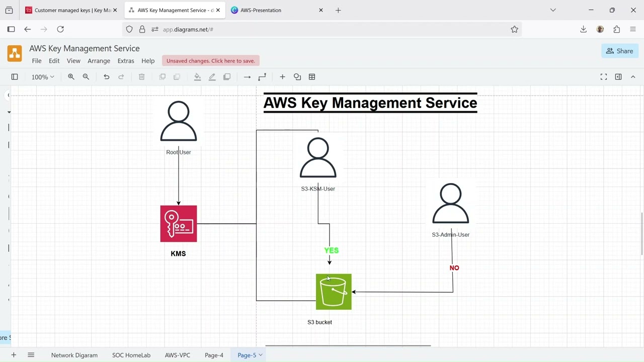Select the green S3 bucket icon
Viewport: 644px width, 362px height.
tap(334, 292)
